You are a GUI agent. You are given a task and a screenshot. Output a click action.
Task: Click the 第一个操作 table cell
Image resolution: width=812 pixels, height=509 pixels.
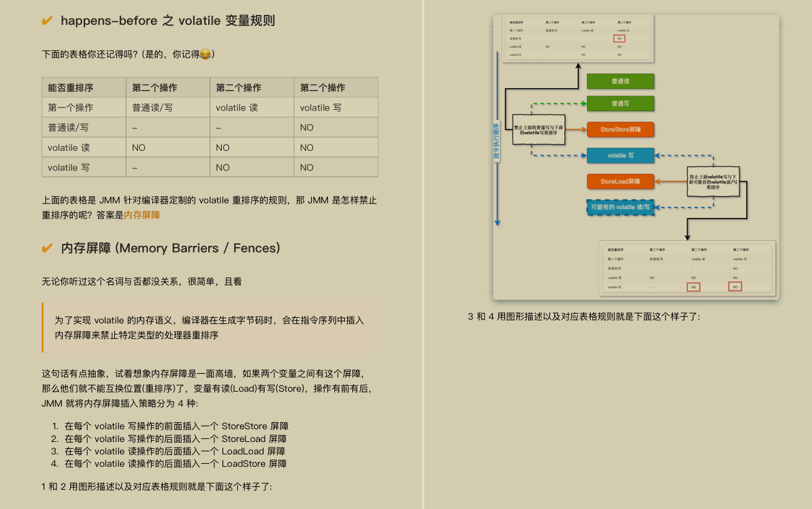pyautogui.click(x=84, y=107)
